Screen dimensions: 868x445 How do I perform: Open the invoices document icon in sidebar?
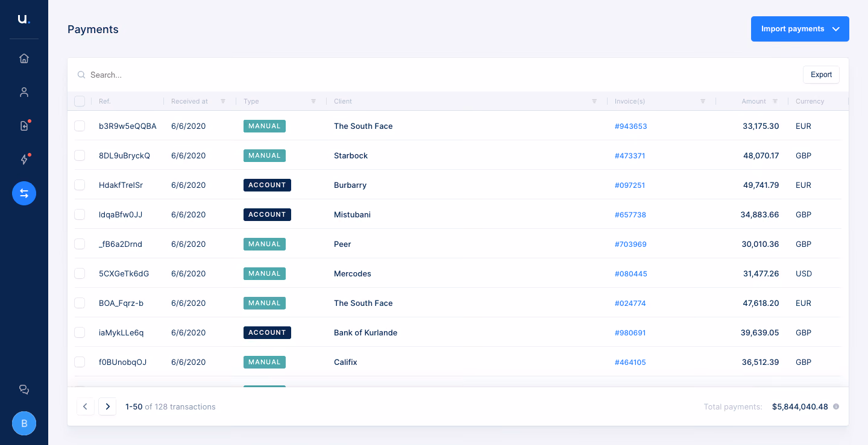pyautogui.click(x=24, y=126)
